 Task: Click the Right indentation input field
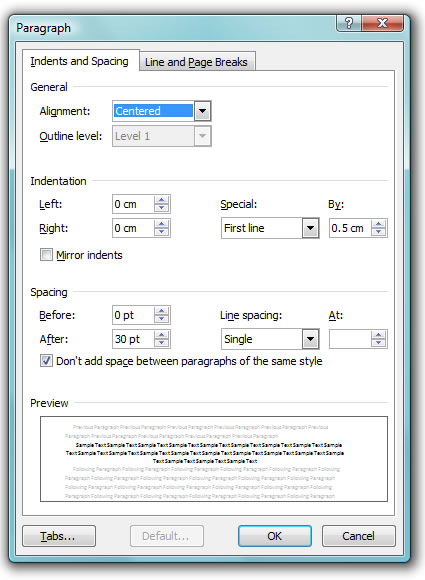pyautogui.click(x=134, y=228)
